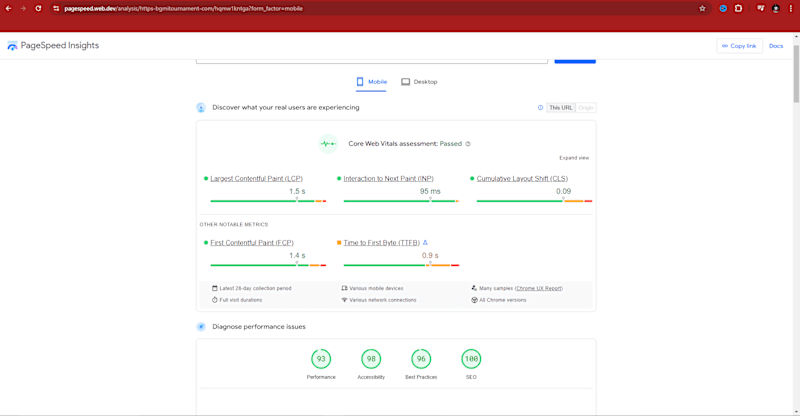This screenshot has height=416, width=800.
Task: Open the Chrome UX Report link
Action: pyautogui.click(x=539, y=288)
